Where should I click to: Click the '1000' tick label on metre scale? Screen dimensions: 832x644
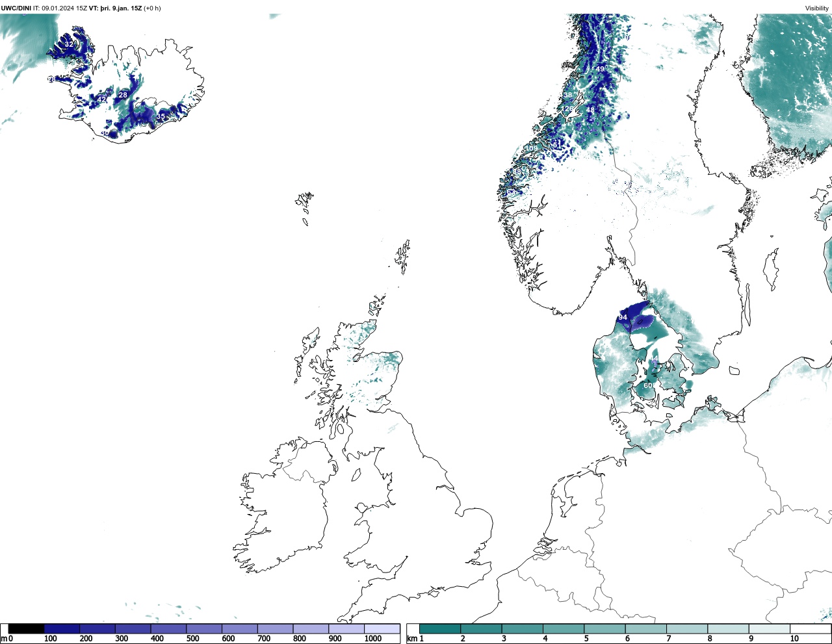373,639
